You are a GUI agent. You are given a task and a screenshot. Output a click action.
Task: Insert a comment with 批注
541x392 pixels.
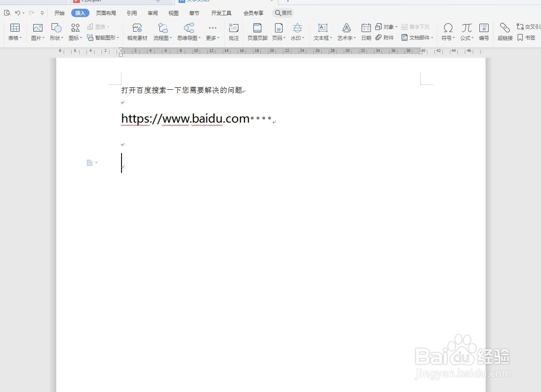(234, 32)
